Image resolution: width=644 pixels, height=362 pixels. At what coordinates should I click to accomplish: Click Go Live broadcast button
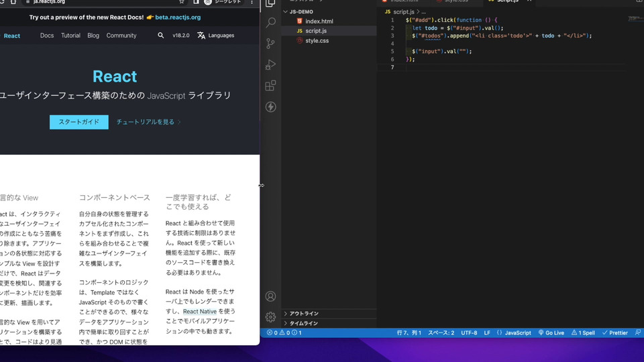click(551, 333)
